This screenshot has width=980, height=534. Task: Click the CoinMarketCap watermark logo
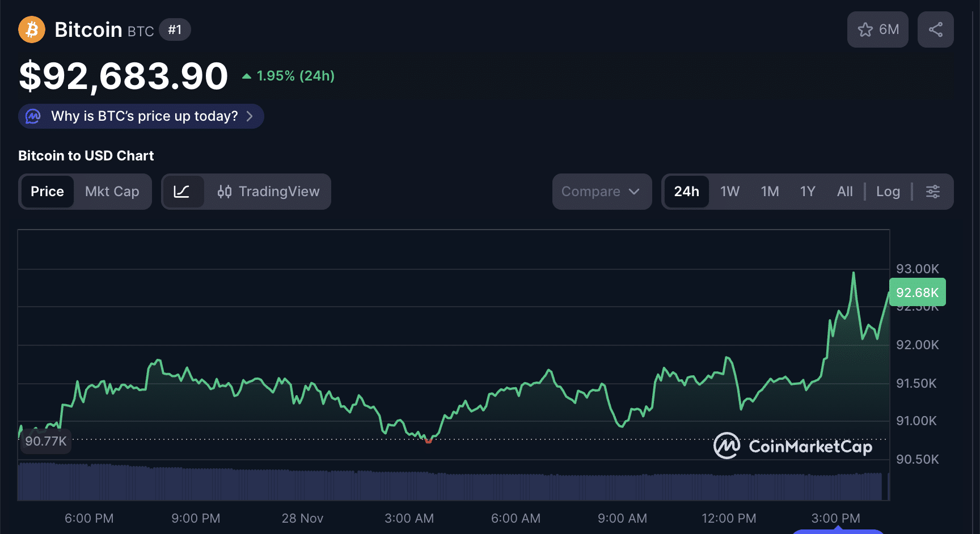[792, 446]
